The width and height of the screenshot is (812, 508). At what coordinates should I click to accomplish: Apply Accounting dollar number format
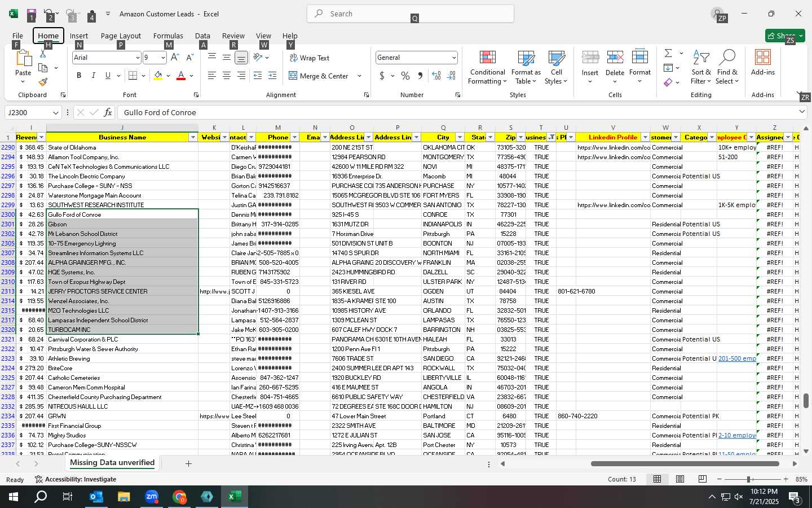pos(382,76)
